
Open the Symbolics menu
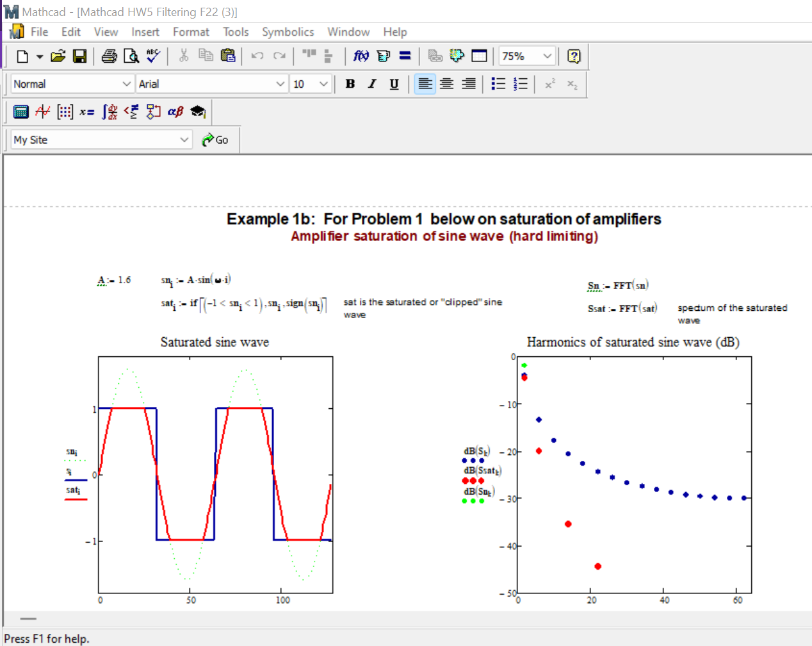point(288,31)
